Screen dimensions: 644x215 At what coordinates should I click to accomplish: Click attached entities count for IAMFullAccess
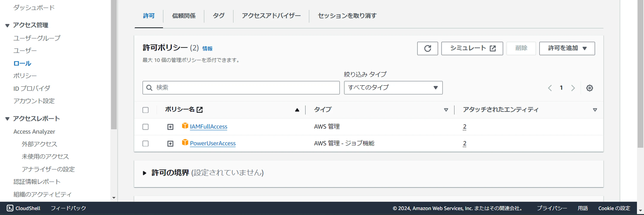(x=465, y=127)
